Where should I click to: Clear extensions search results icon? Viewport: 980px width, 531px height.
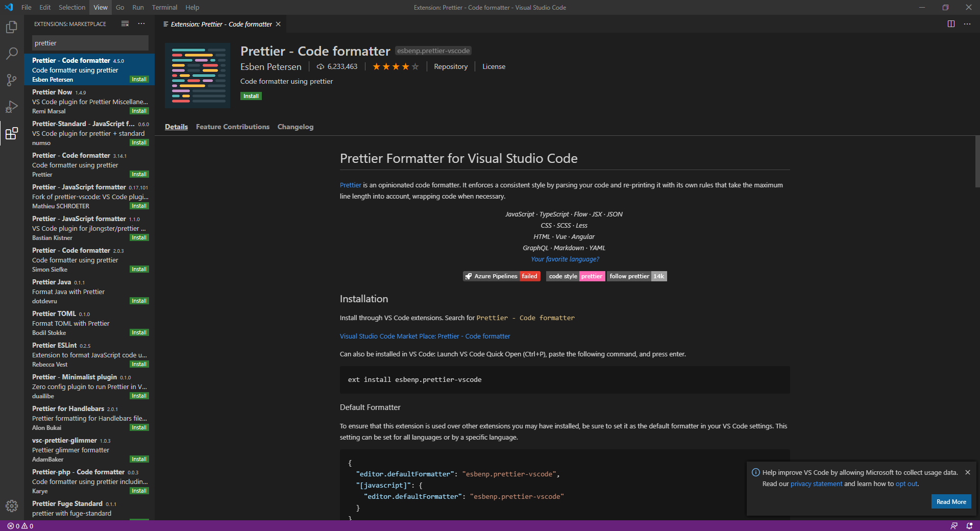coord(125,24)
